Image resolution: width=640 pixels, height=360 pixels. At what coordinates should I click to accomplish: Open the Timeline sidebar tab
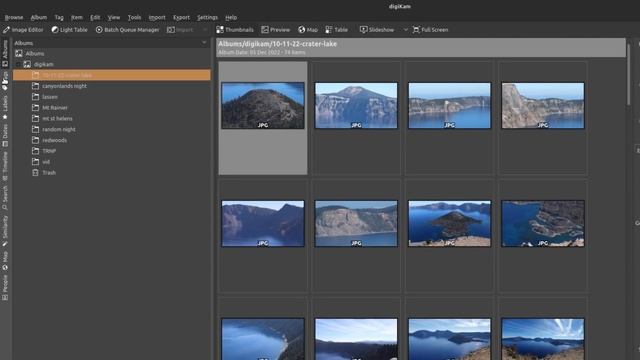[5, 166]
